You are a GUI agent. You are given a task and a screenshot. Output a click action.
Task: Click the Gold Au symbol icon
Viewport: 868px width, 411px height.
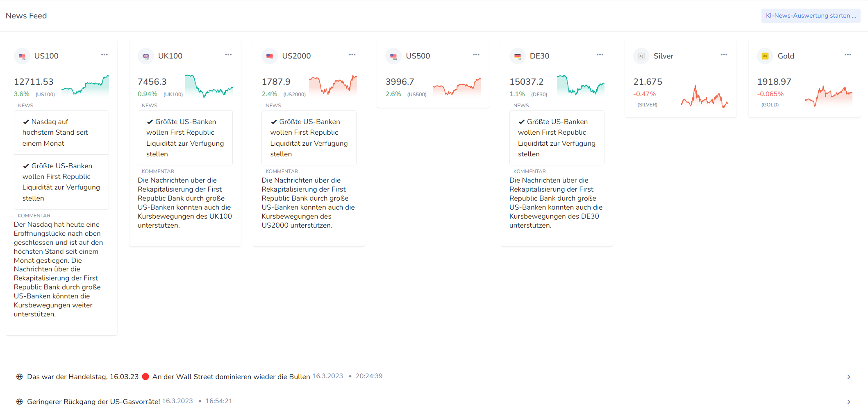point(765,56)
